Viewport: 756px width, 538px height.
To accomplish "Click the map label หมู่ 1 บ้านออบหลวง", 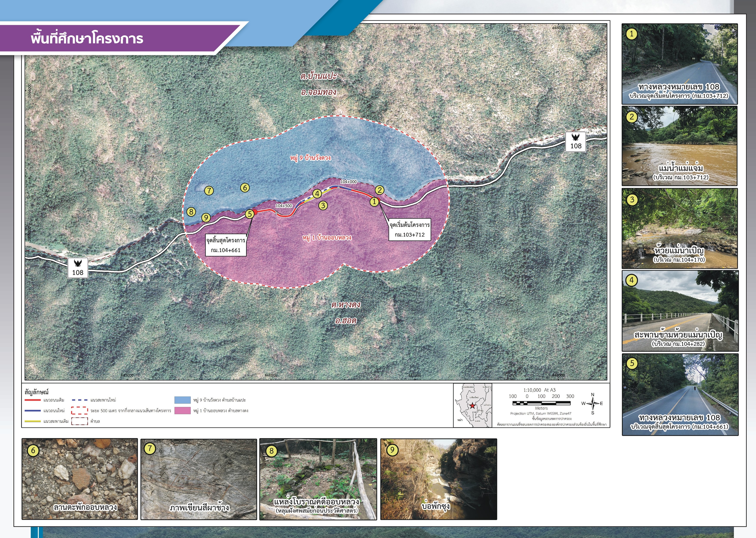I will pyautogui.click(x=327, y=237).
